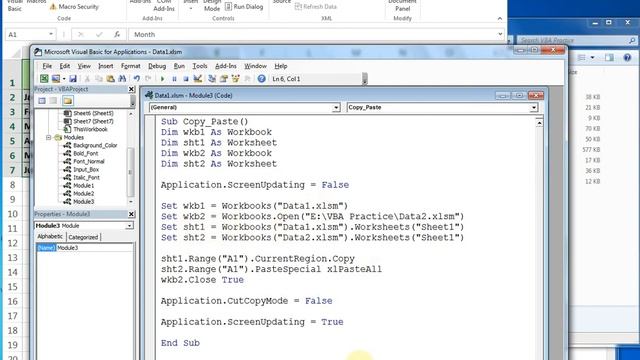
Task: Click the Reset stop icon
Action: (186, 79)
